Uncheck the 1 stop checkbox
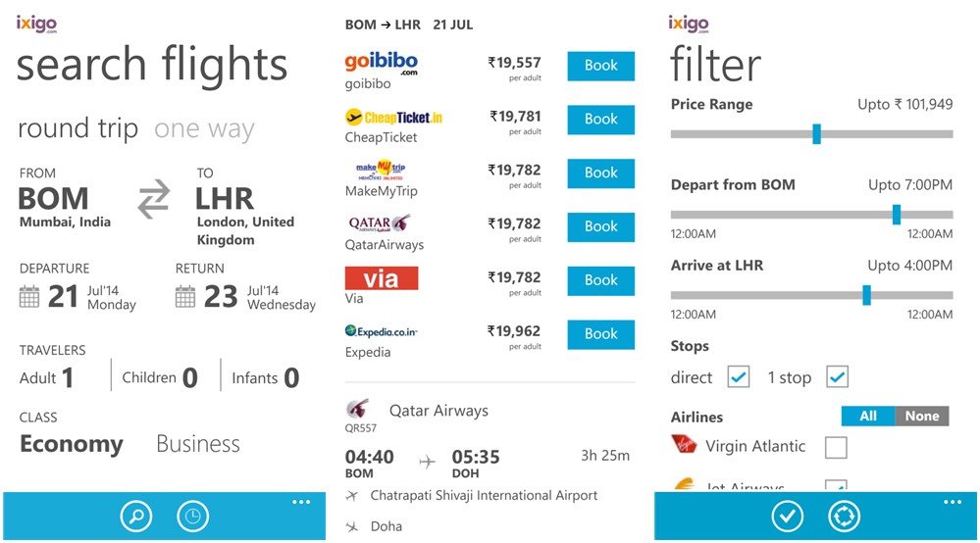The width and height of the screenshot is (980, 543). [x=837, y=376]
